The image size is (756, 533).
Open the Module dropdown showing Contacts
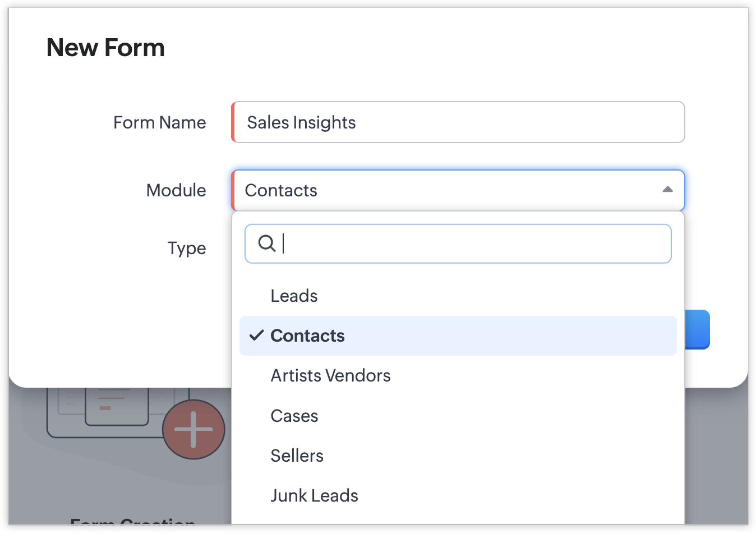443,191
